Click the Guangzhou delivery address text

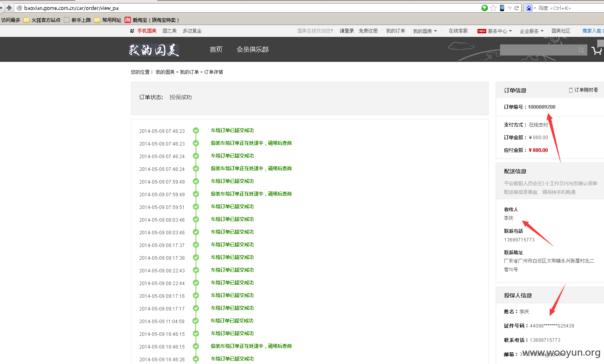coord(549,265)
